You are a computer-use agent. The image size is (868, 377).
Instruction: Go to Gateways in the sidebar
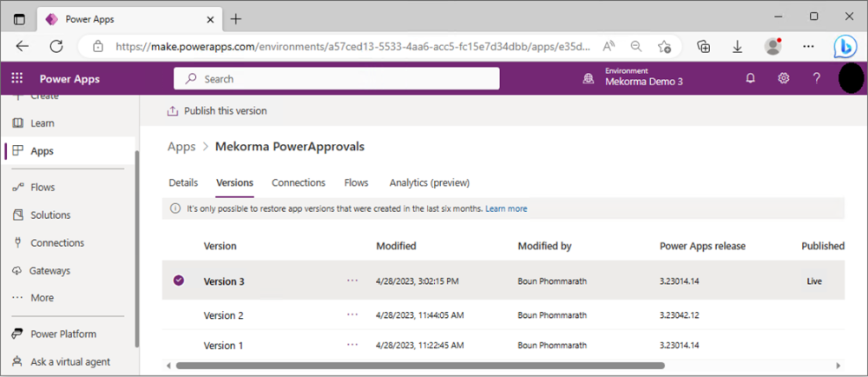(x=49, y=271)
